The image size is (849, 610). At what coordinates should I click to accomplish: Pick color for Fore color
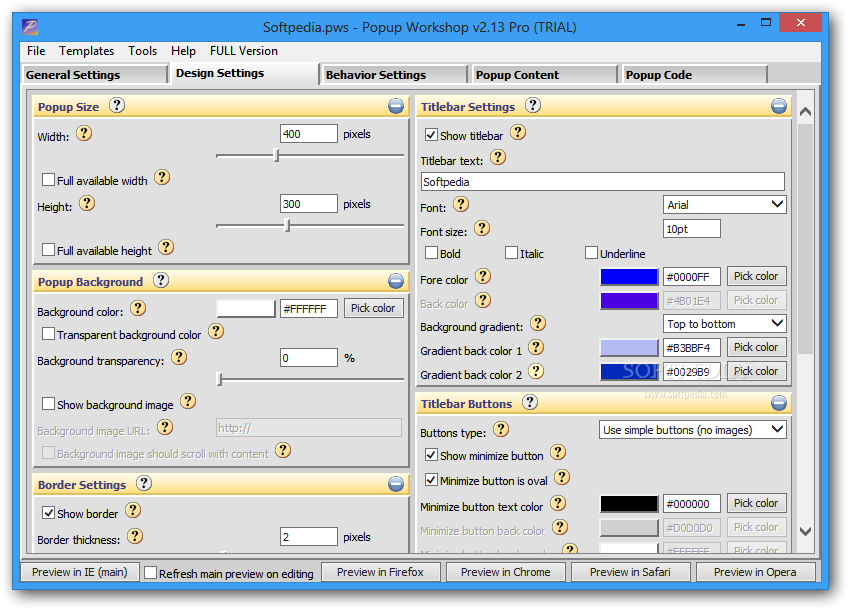click(756, 276)
